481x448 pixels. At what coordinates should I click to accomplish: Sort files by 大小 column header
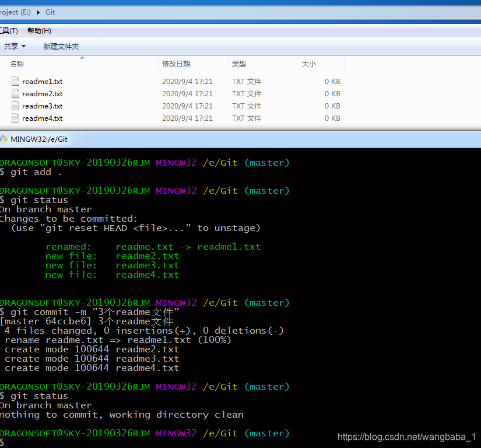[321, 64]
